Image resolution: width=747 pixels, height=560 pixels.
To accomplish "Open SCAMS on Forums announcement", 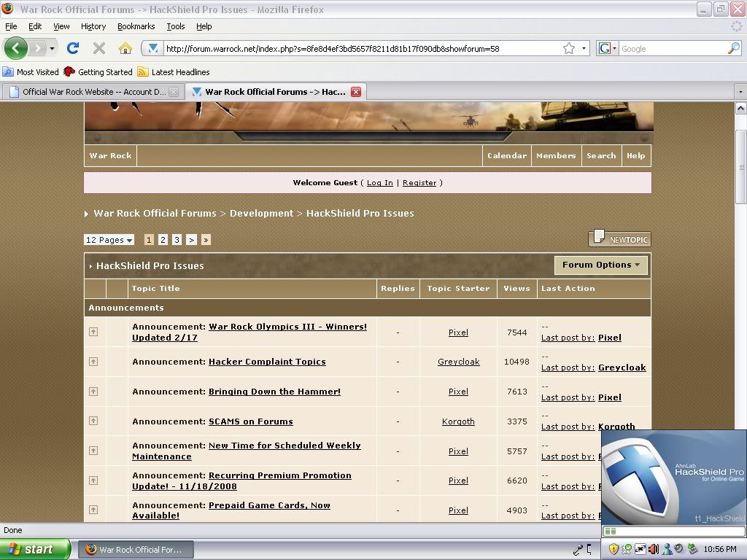I will click(x=251, y=421).
